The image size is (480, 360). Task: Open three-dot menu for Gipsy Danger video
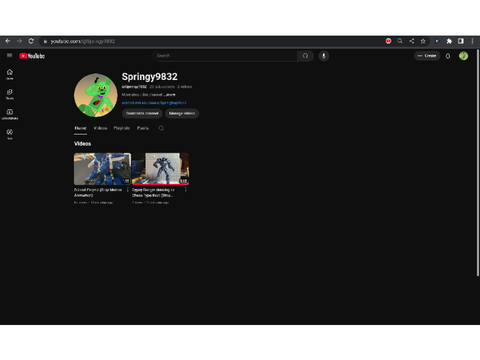185,190
